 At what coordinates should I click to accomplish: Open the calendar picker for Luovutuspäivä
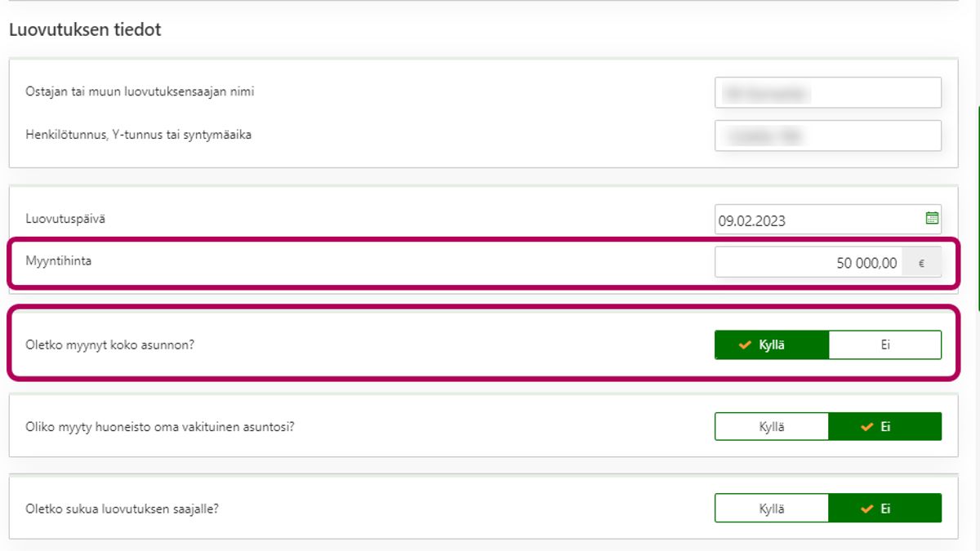tap(932, 219)
